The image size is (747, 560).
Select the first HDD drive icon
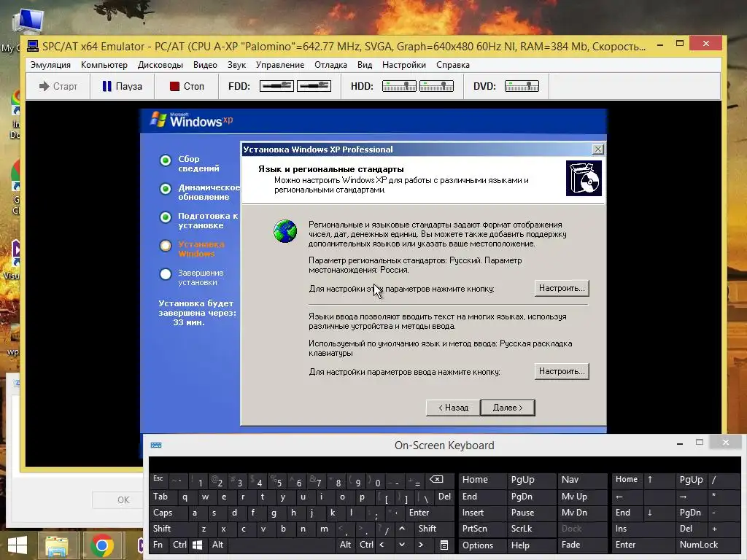399,86
